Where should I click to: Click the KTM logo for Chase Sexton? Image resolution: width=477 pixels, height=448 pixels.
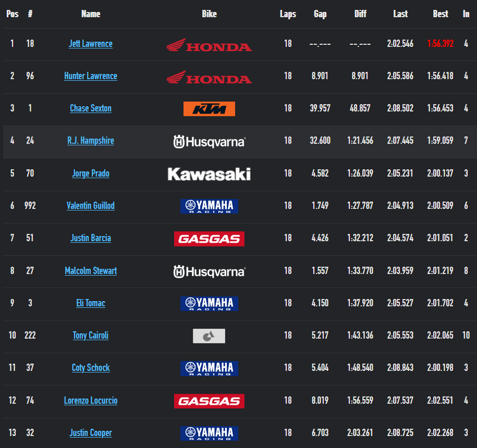click(209, 109)
